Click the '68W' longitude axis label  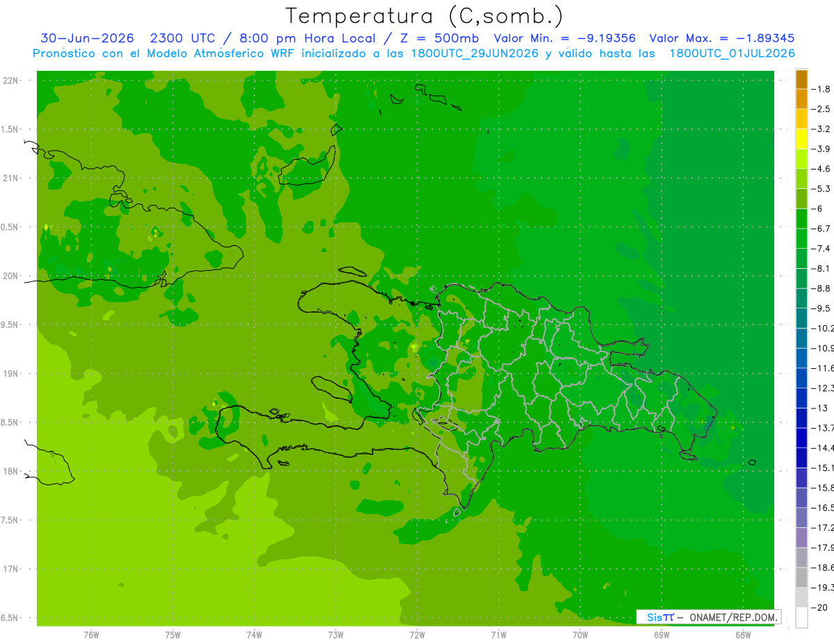click(x=743, y=634)
